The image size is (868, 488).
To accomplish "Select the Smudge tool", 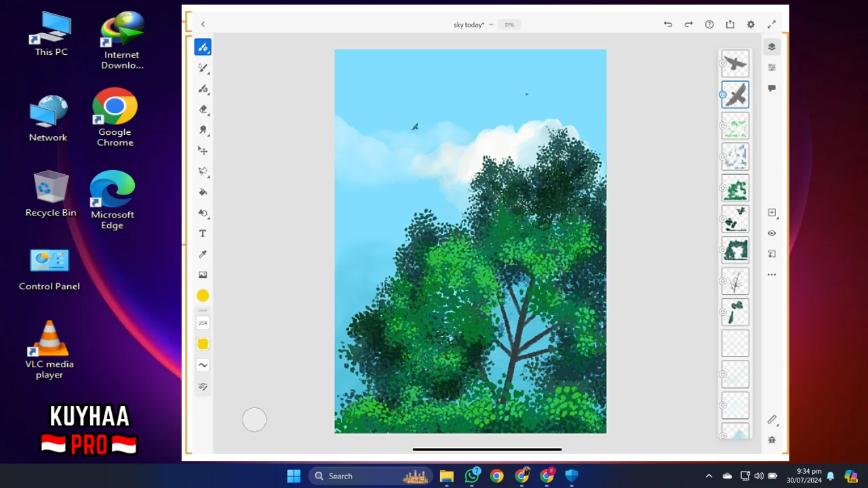I will 203,129.
